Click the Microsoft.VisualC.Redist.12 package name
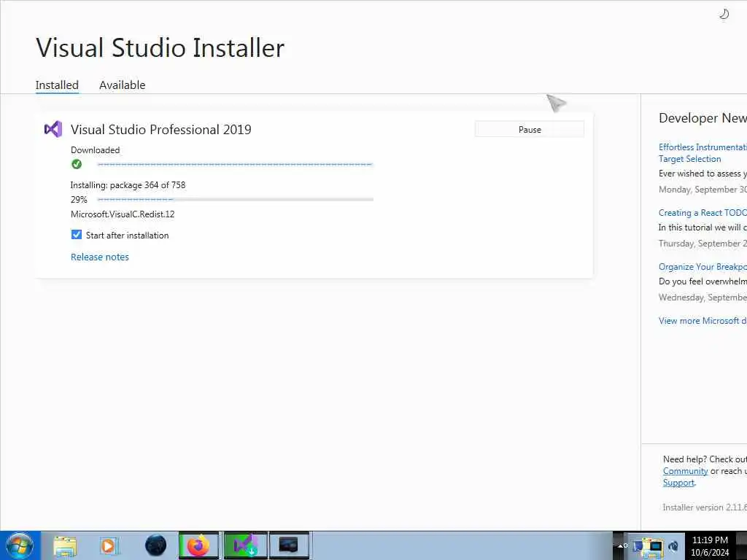Viewport: 747px width, 560px height. (x=123, y=214)
